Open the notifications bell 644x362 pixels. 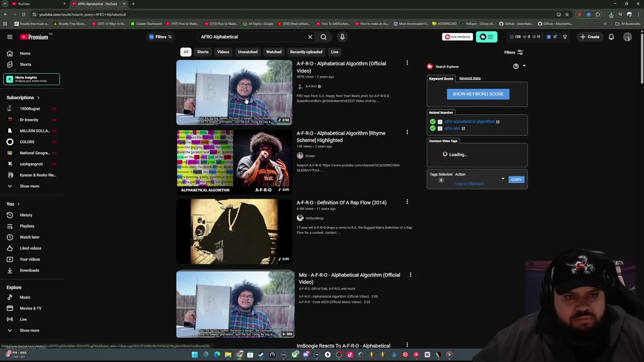click(x=611, y=37)
